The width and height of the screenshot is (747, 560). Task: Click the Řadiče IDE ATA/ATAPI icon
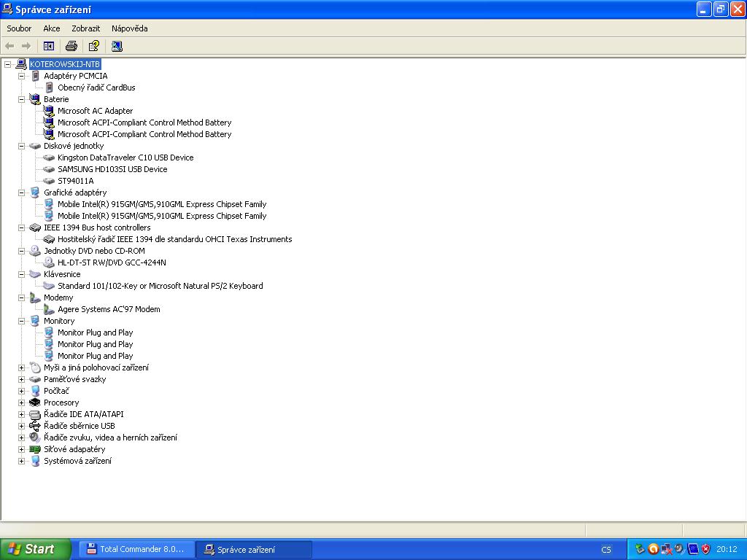tap(35, 414)
